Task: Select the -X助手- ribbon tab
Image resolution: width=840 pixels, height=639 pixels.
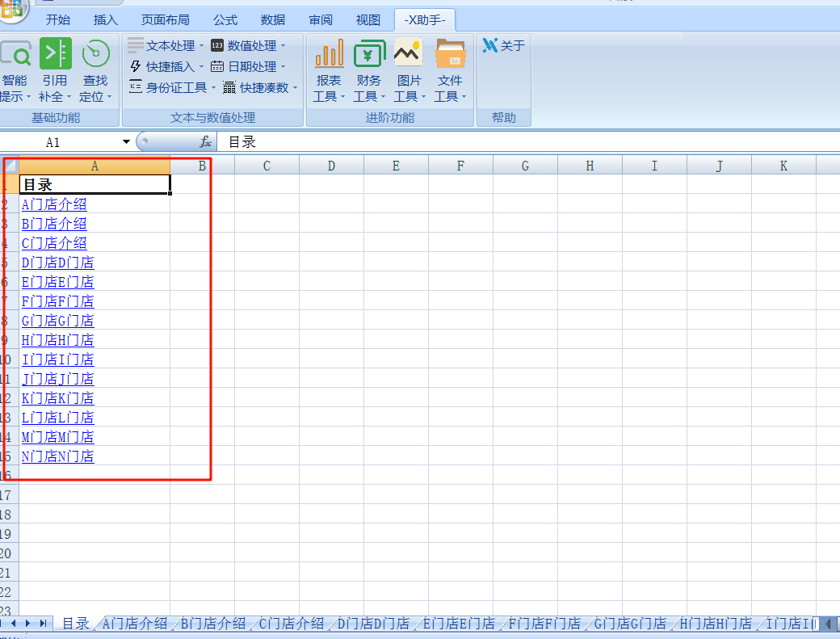Action: coord(425,20)
